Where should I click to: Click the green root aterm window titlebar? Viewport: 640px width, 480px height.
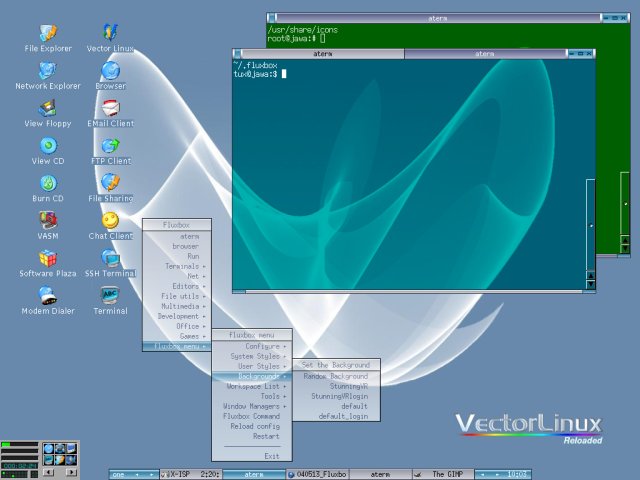pyautogui.click(x=438, y=18)
